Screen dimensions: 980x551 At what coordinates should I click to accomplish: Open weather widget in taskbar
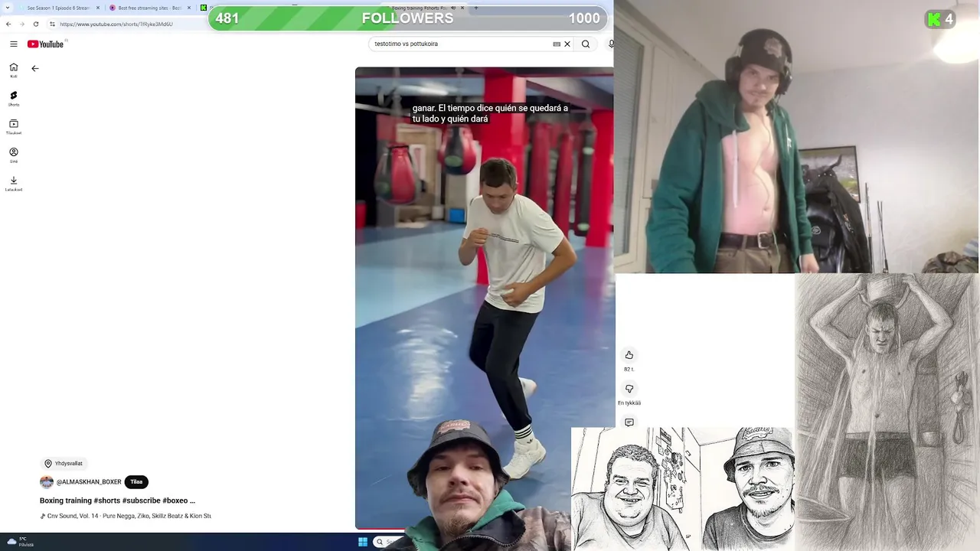[19, 542]
